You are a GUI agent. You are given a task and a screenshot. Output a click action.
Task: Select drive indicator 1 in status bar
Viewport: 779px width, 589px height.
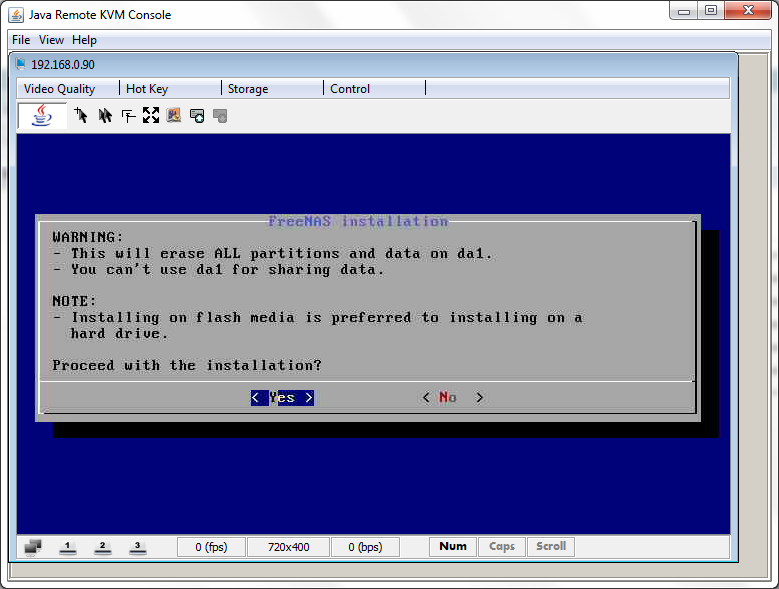pyautogui.click(x=68, y=547)
